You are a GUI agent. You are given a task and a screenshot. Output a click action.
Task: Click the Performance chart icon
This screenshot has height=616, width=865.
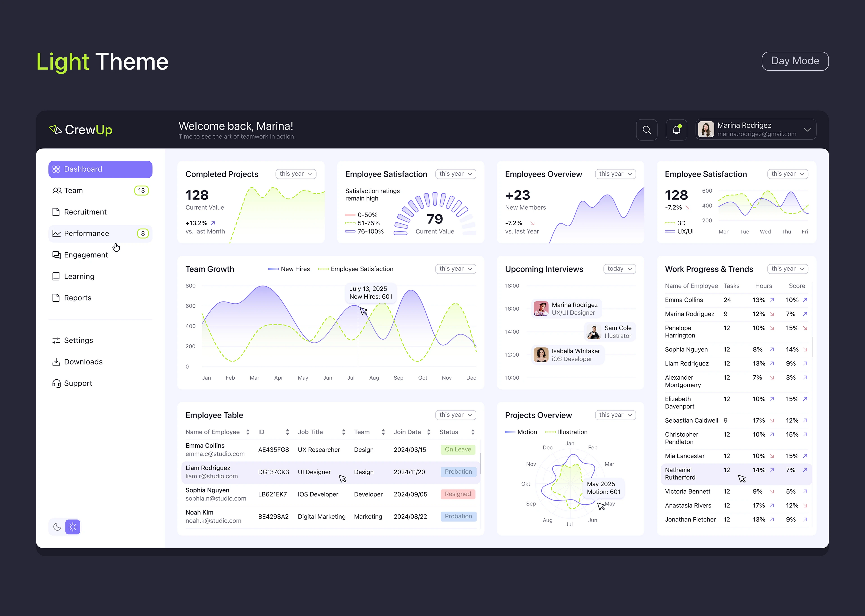[56, 233]
